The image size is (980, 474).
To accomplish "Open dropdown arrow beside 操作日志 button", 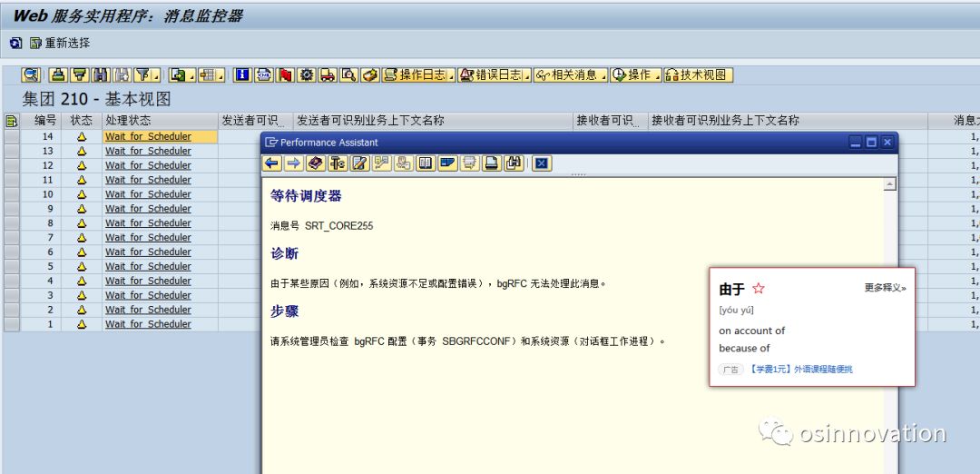I will pyautogui.click(x=451, y=75).
